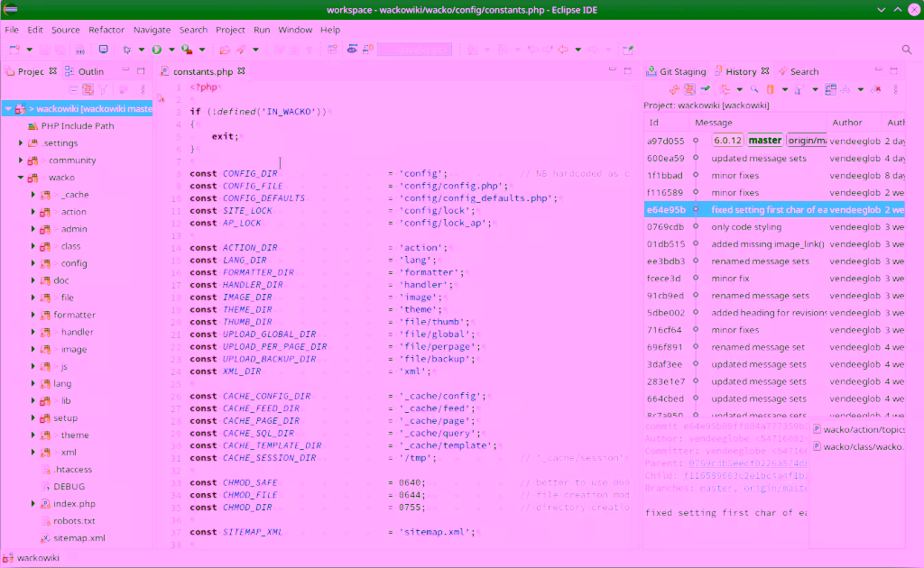
Task: Click the Debug bug icon in the toolbar
Action: pyautogui.click(x=127, y=50)
